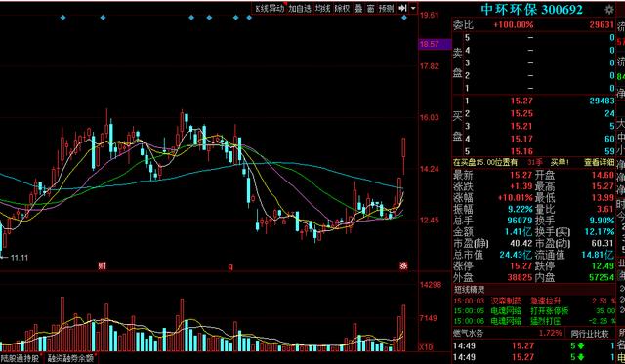Screen dimensions: 625x364
Task: Click the skip-to-end arrow toolbar icon
Action: 402,8
